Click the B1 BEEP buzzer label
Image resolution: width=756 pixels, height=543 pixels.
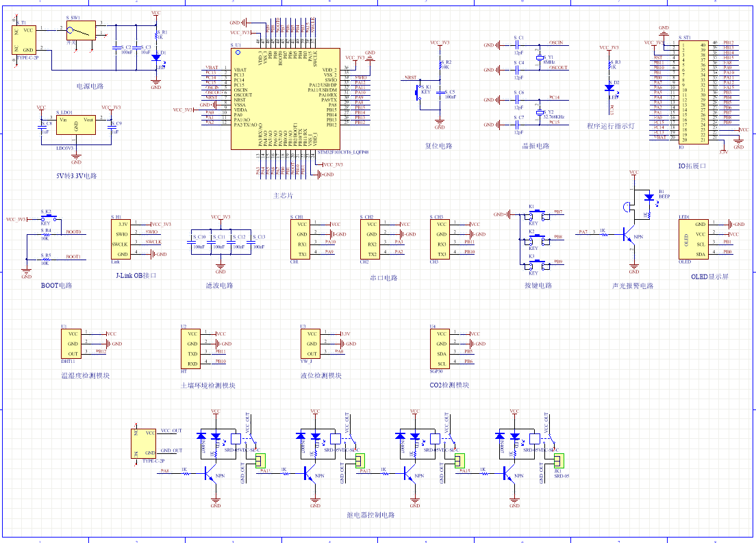[664, 194]
